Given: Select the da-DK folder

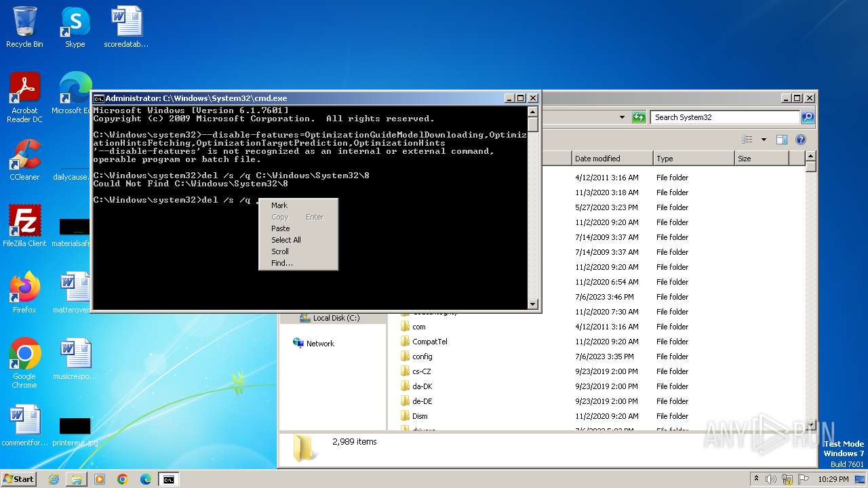Looking at the screenshot, I should coord(416,386).
